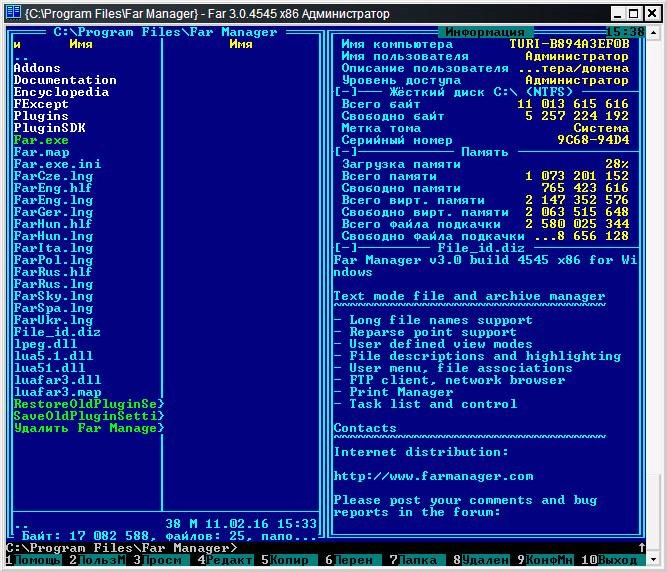Select the FarHun.hlf file
Image resolution: width=667 pixels, height=572 pixels.
click(53, 224)
